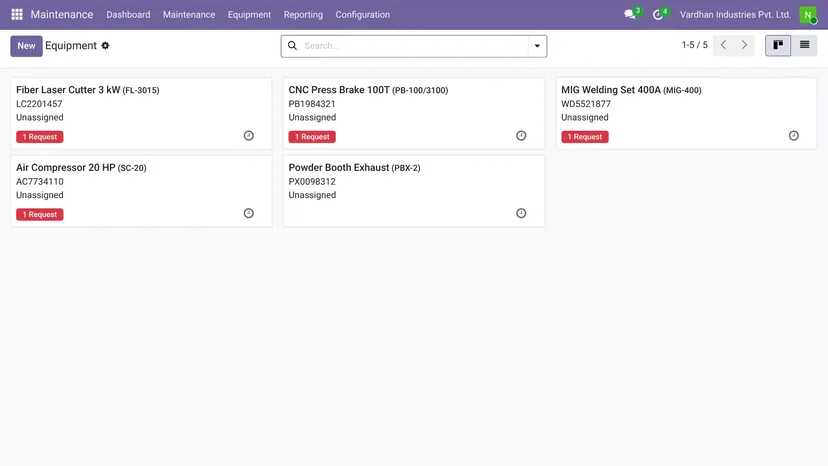Open the Equipment gear settings icon
Viewport: 828px width, 466px height.
point(105,46)
